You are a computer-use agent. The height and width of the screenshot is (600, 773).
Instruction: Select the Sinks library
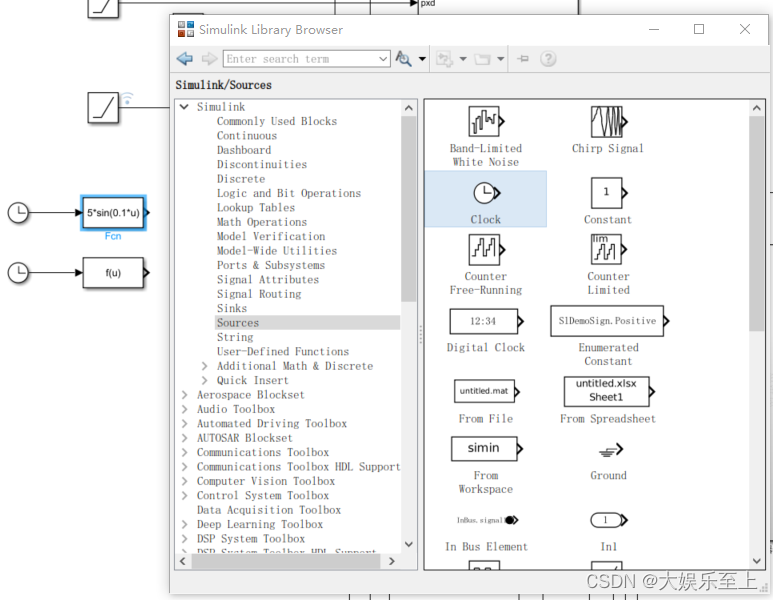coord(232,308)
